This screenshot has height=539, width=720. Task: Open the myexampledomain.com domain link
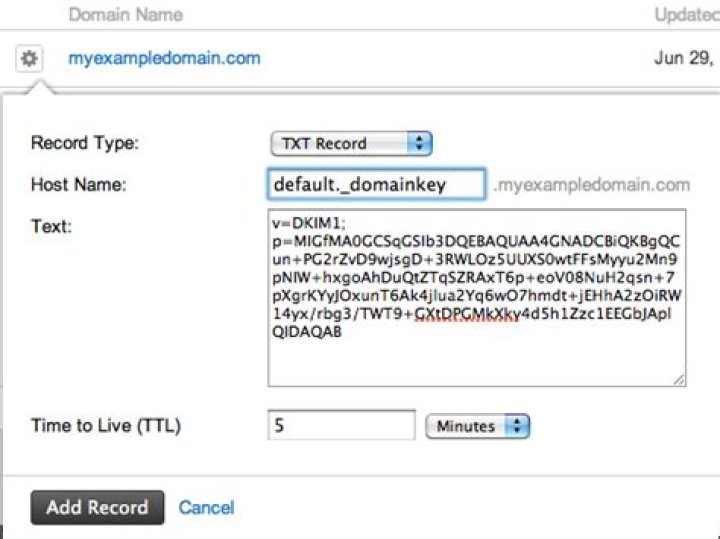point(164,58)
